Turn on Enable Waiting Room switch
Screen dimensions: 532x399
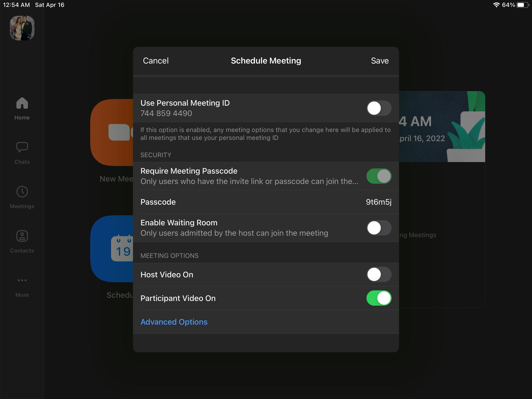[379, 228]
